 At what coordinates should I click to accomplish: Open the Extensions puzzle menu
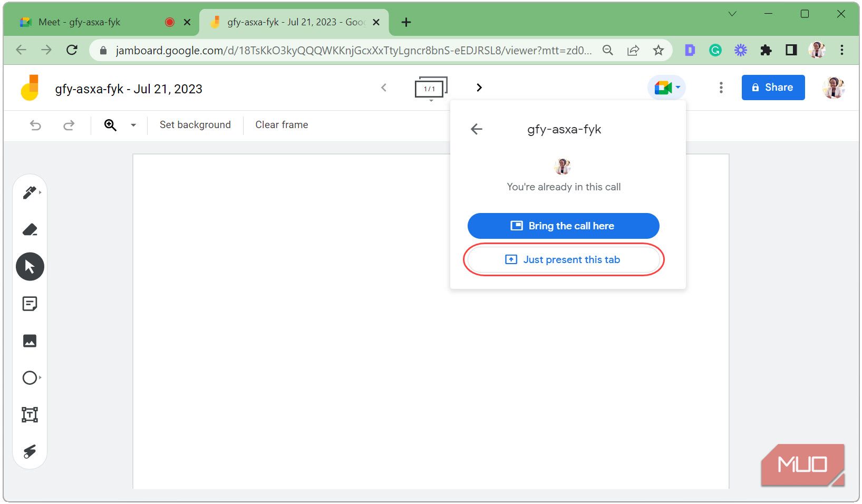coord(766,50)
